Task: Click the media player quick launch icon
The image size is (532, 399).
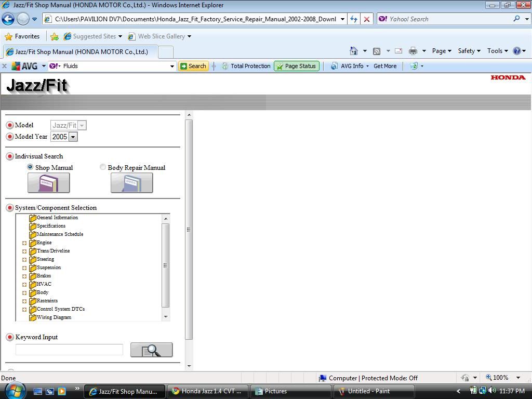Action: [62, 391]
